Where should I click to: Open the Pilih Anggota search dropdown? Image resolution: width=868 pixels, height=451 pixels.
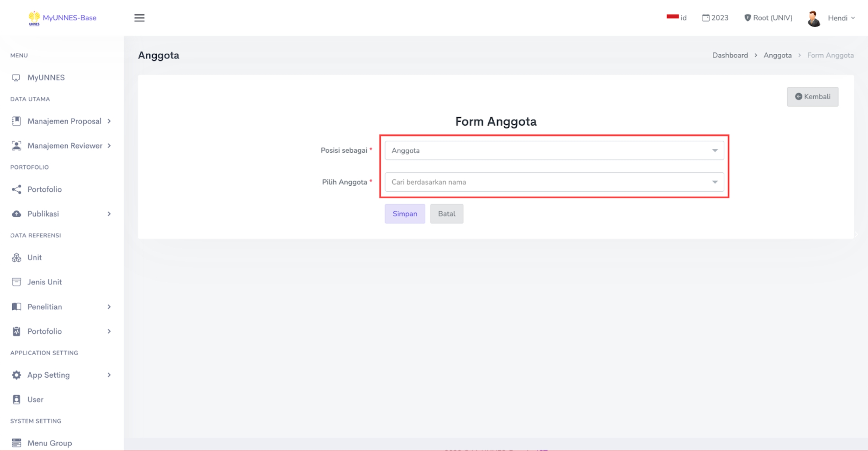(x=554, y=182)
